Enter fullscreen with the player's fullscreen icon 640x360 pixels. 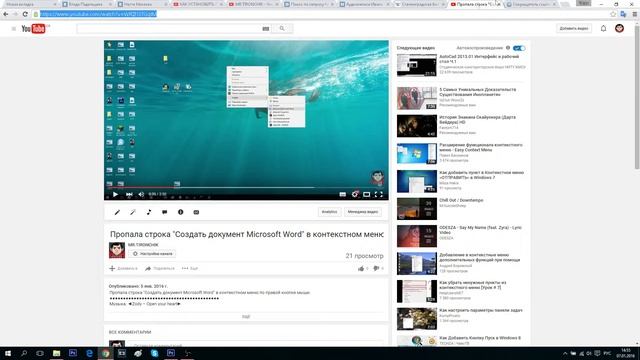pyautogui.click(x=379, y=195)
